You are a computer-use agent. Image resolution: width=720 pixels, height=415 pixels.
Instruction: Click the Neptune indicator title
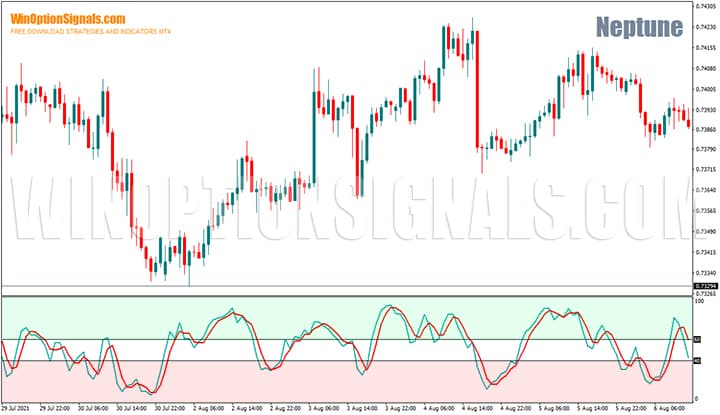click(640, 27)
